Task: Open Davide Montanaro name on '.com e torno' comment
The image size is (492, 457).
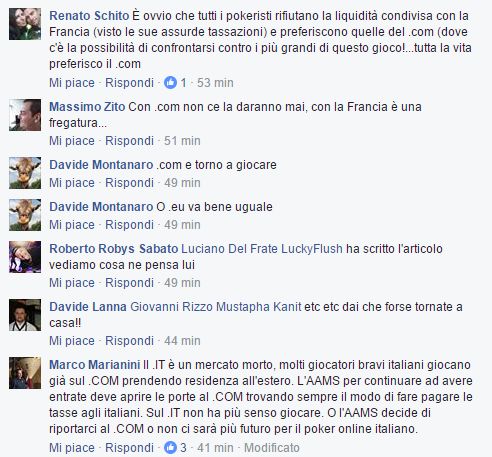Action: 101,165
